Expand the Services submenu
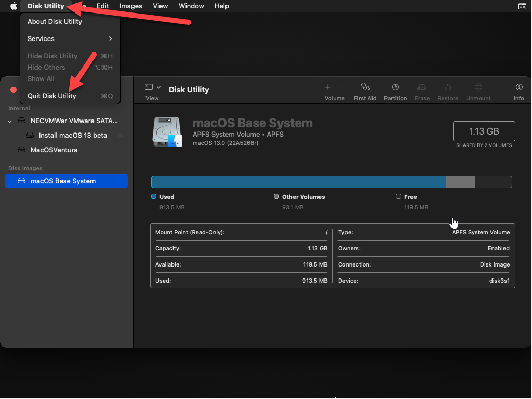 point(70,39)
